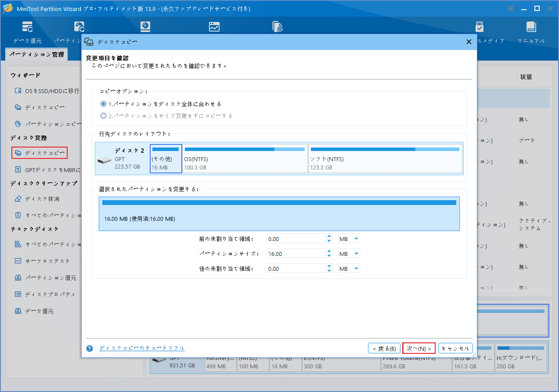Click the キャンセル button
The image size is (559, 392).
tap(455, 349)
